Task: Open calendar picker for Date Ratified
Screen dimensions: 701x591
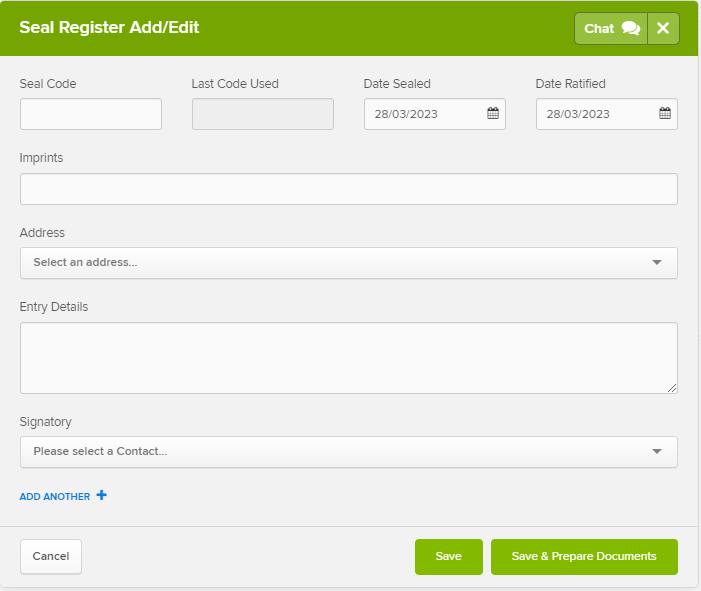Action: coord(665,114)
